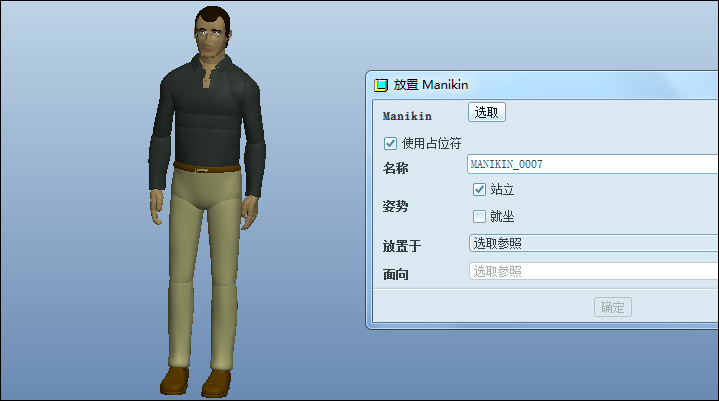Enable the 就坐 posture checkbox
The image size is (719, 401).
point(479,216)
